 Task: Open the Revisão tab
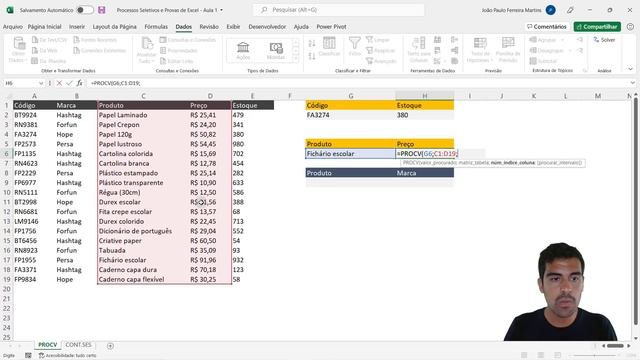point(209,27)
